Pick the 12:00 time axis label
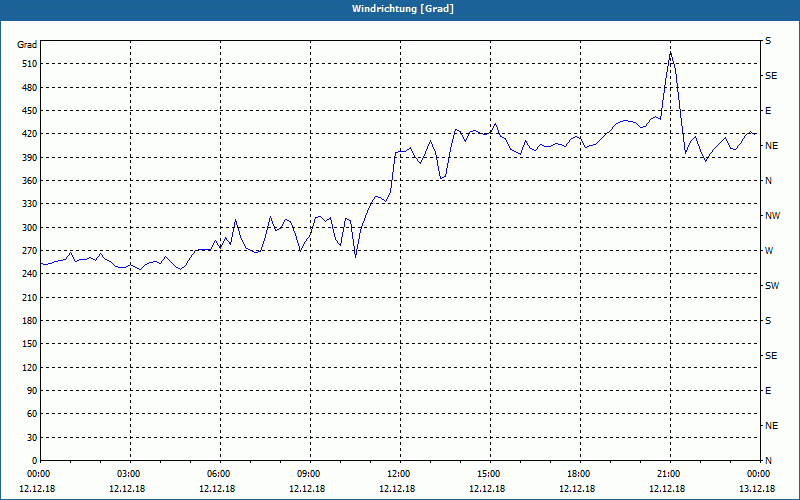Image resolution: width=800 pixels, height=500 pixels. (400, 474)
